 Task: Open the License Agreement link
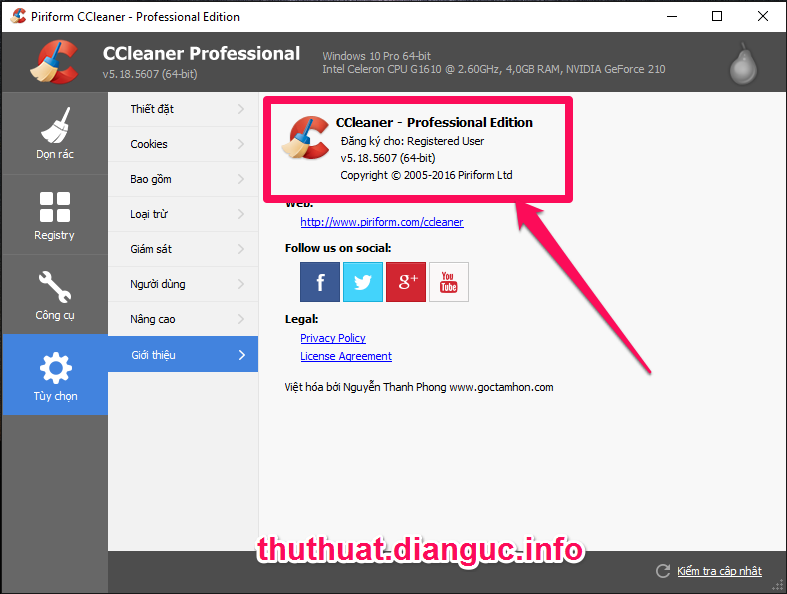(x=346, y=356)
